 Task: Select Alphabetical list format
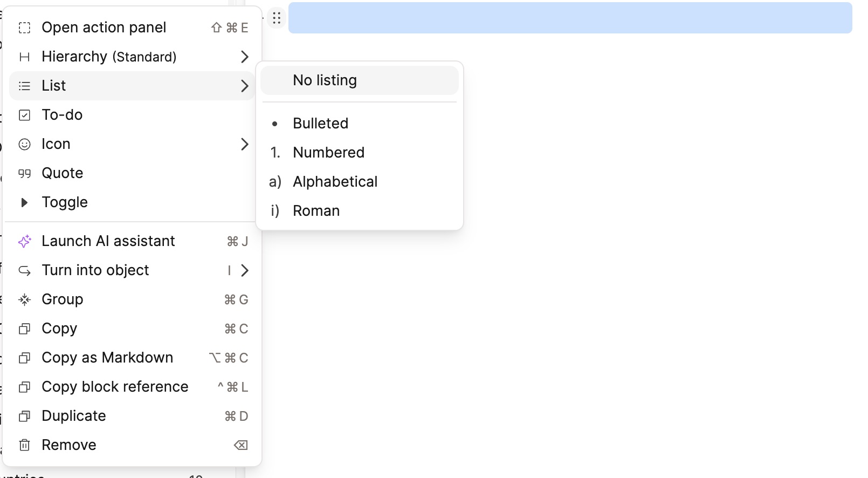tap(335, 182)
